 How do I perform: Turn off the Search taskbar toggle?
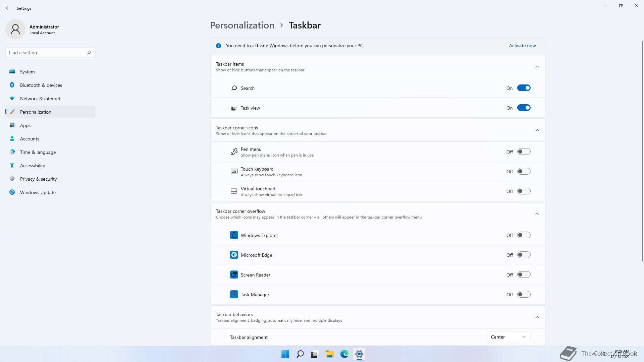point(524,88)
